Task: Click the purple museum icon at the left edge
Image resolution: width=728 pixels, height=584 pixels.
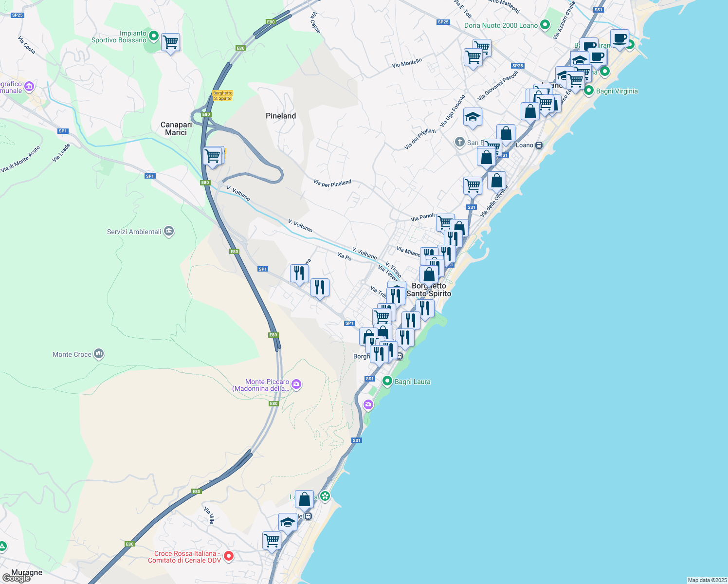Action: (x=29, y=87)
